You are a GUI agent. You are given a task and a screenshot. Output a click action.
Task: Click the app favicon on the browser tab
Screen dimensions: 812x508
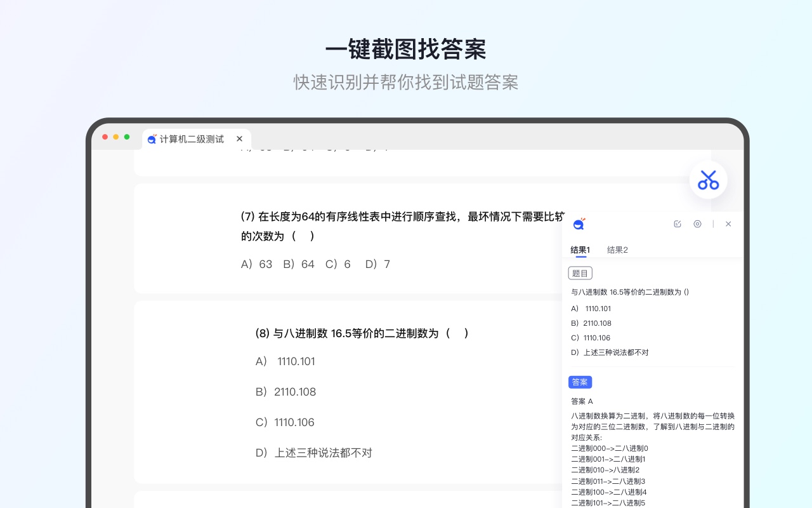pos(152,139)
